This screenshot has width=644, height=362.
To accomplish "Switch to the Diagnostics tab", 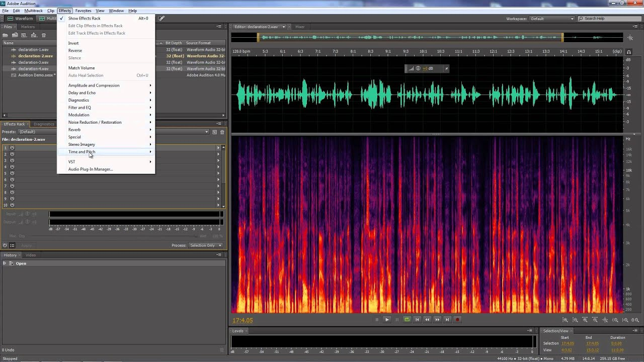I will pos(44,124).
